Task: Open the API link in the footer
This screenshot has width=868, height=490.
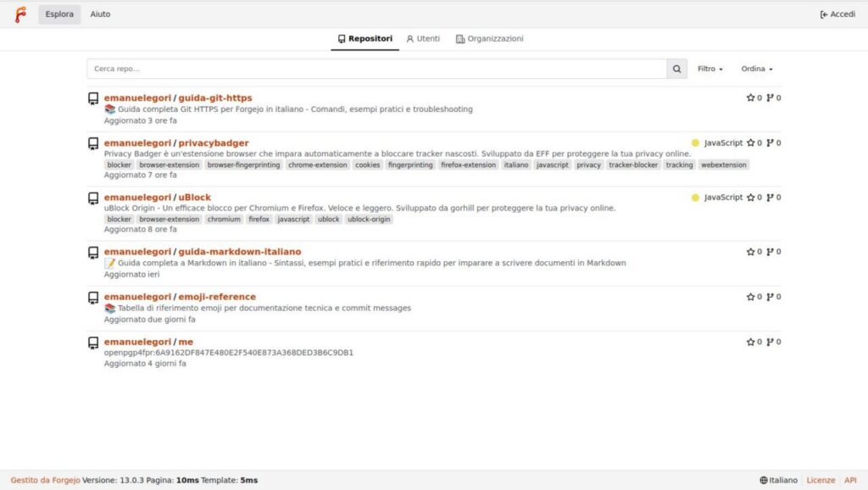Action: (850, 480)
